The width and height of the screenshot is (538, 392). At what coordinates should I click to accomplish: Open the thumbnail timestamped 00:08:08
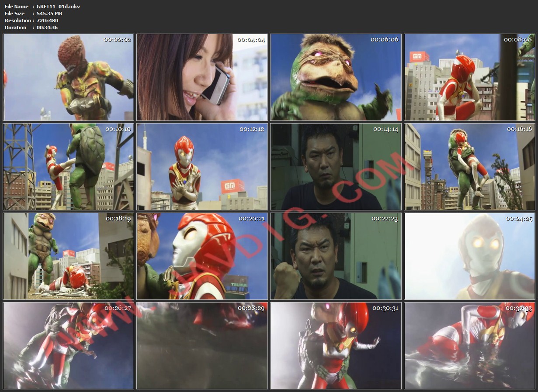click(x=469, y=77)
